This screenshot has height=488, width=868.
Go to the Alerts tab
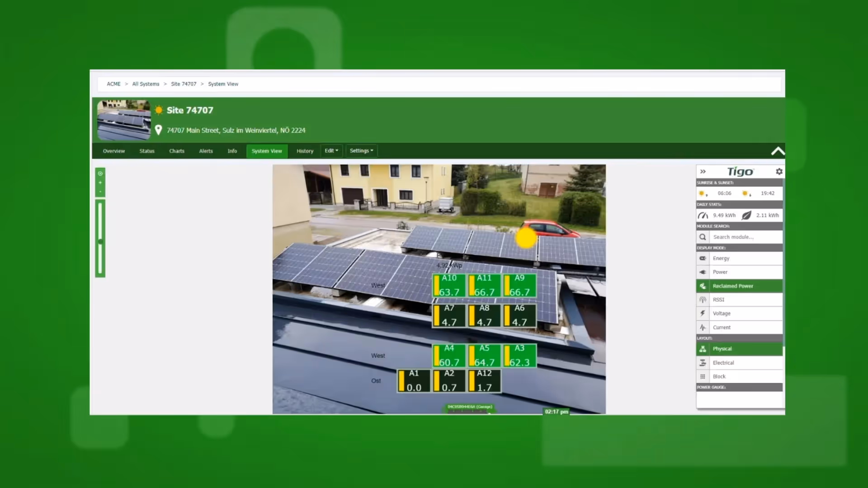[x=206, y=151]
